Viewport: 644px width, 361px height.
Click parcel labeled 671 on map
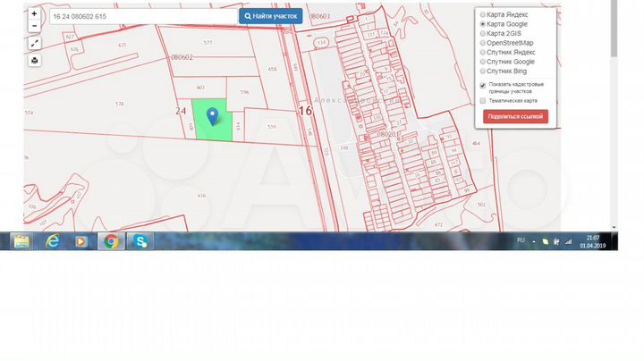click(122, 46)
